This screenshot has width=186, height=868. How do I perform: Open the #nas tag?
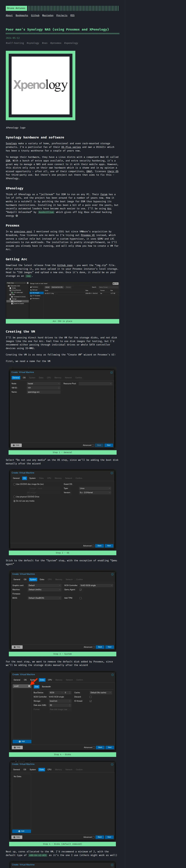tap(45, 43)
